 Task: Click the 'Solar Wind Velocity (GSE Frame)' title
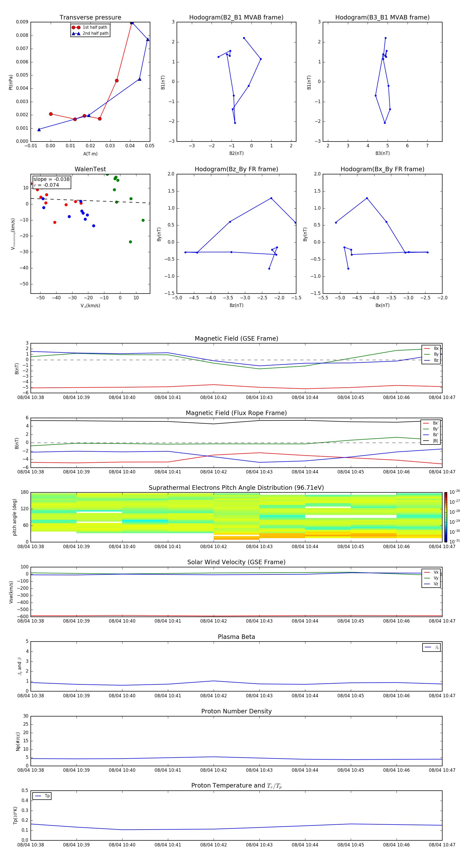click(x=236, y=562)
